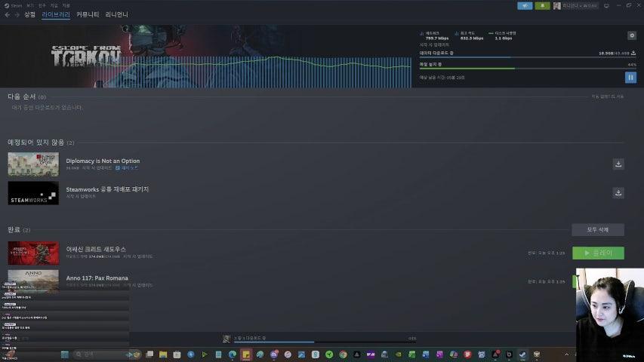Open the 라이브러리 (Library) tab
644x362 pixels.
tap(56, 14)
